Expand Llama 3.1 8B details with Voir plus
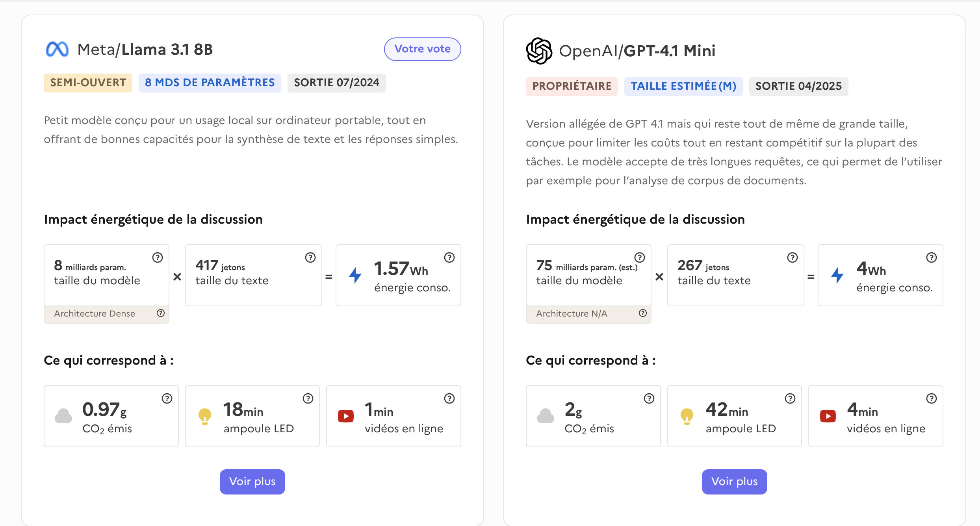 pos(252,482)
